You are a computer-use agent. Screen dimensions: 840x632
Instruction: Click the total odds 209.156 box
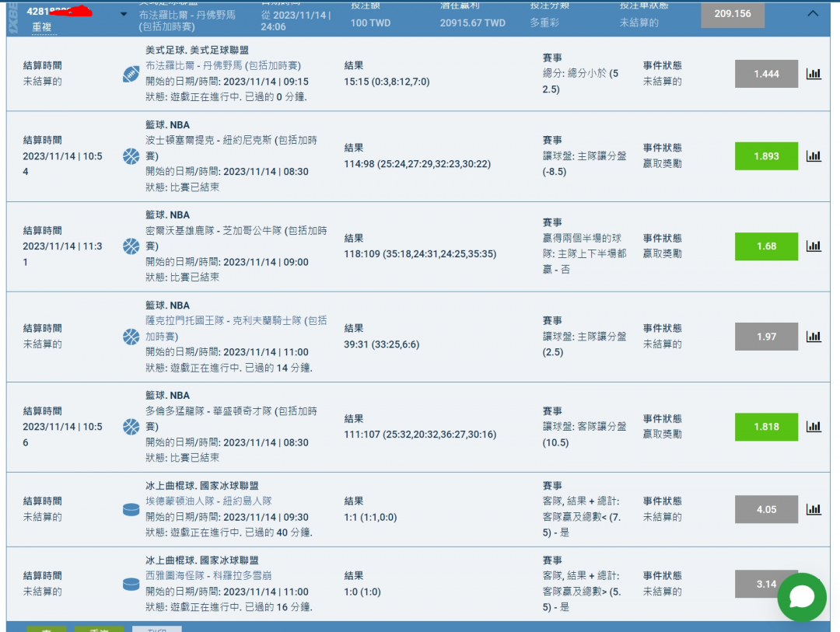pos(733,14)
